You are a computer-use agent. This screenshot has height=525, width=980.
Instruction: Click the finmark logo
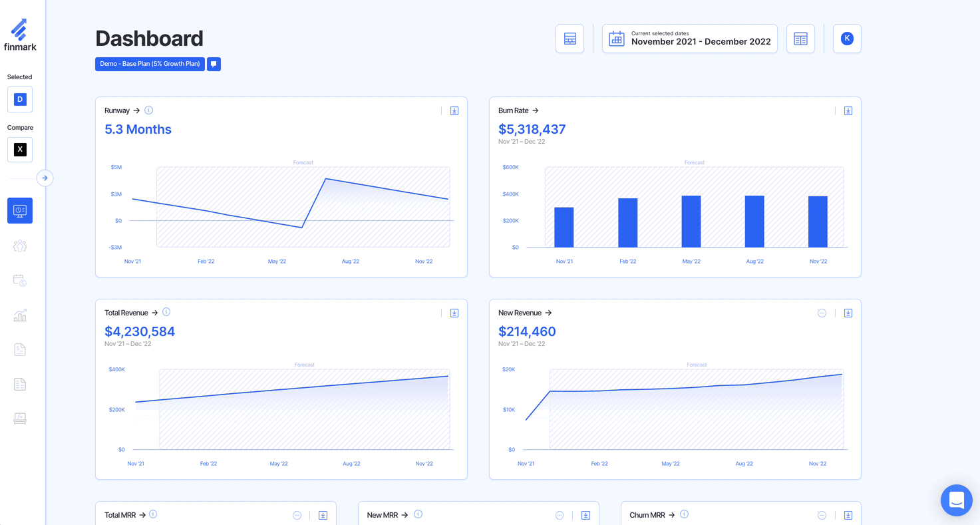[x=20, y=35]
